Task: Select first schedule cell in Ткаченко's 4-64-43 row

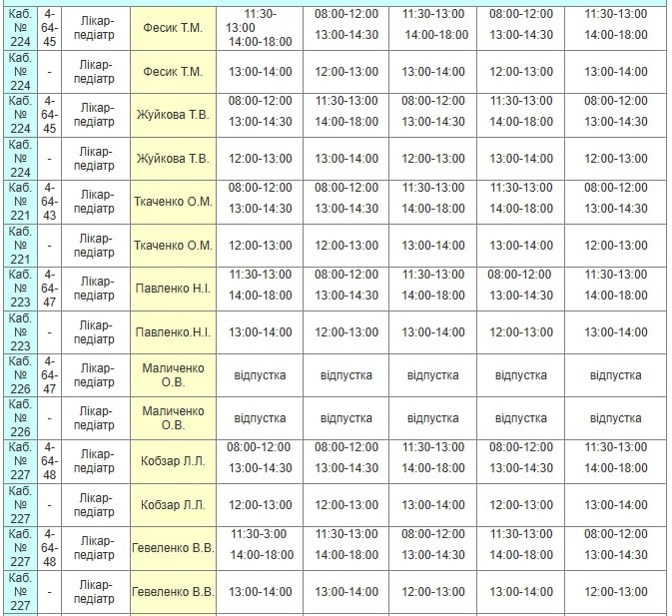Action: pos(260,198)
